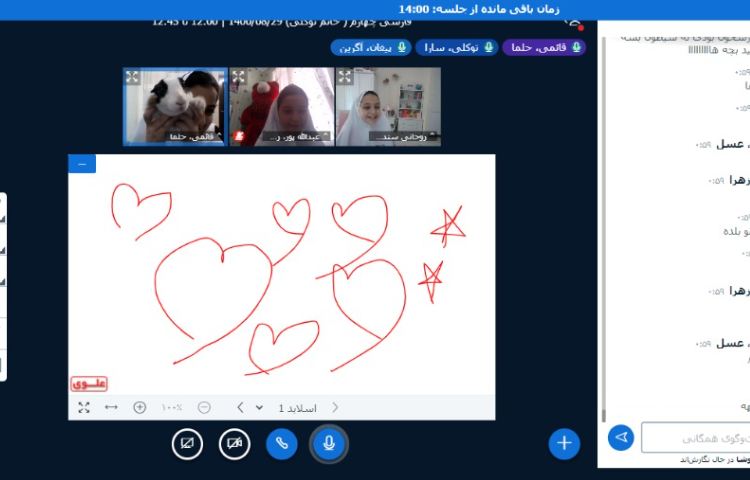Zoom in on the slide
This screenshot has height=480, width=750.
(139, 407)
